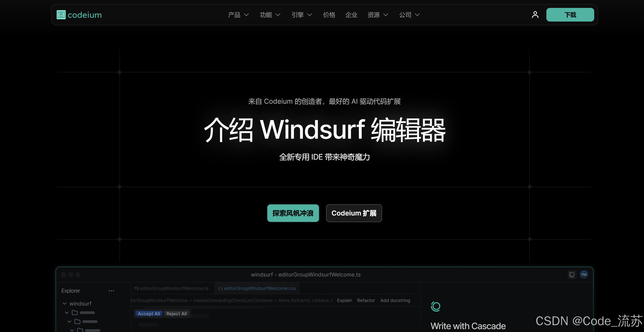The height and width of the screenshot is (332, 644).
Task: Click the first folder icon under windsurf
Action: 75,313
